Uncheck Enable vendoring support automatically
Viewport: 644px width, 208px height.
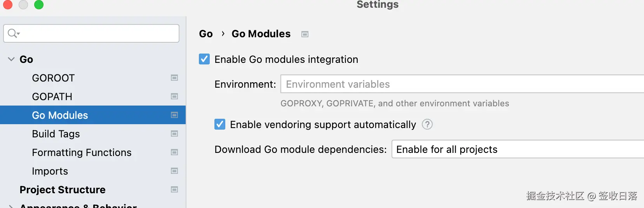click(x=220, y=125)
